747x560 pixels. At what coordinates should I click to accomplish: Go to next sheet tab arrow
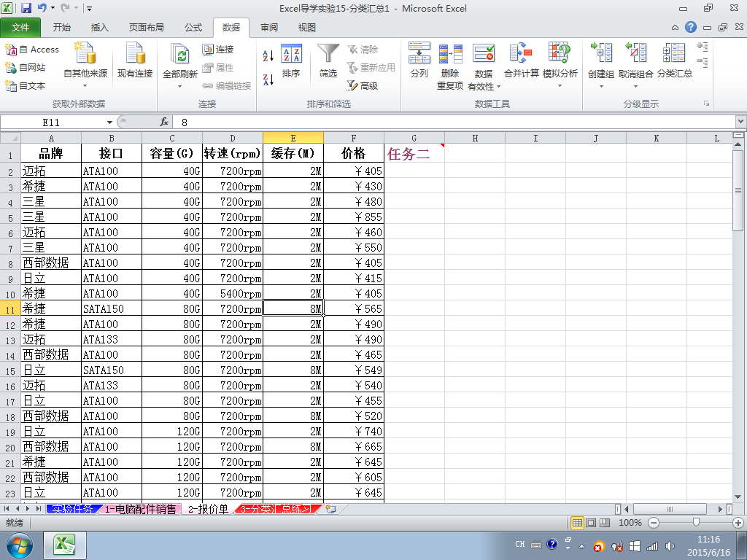[28, 509]
